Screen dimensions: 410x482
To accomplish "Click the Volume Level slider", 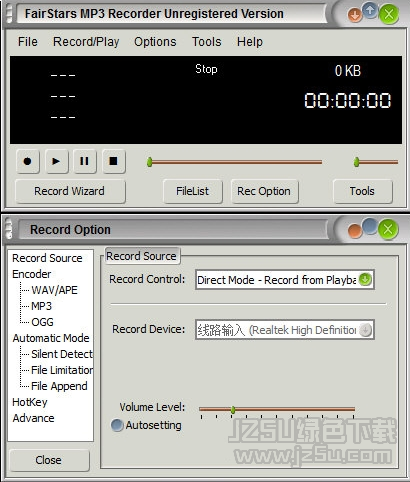I will coord(277,409).
